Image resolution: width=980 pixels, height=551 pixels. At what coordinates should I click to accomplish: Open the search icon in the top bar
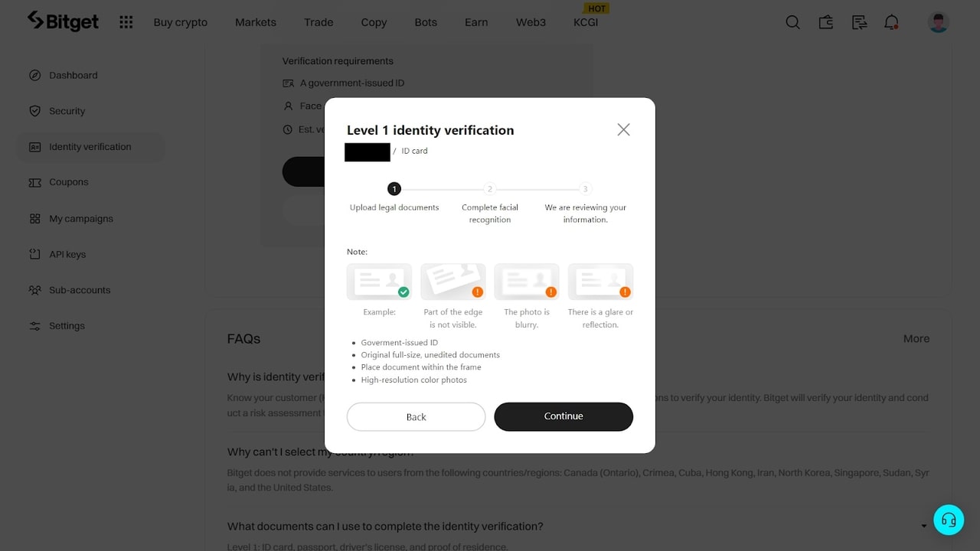[792, 22]
